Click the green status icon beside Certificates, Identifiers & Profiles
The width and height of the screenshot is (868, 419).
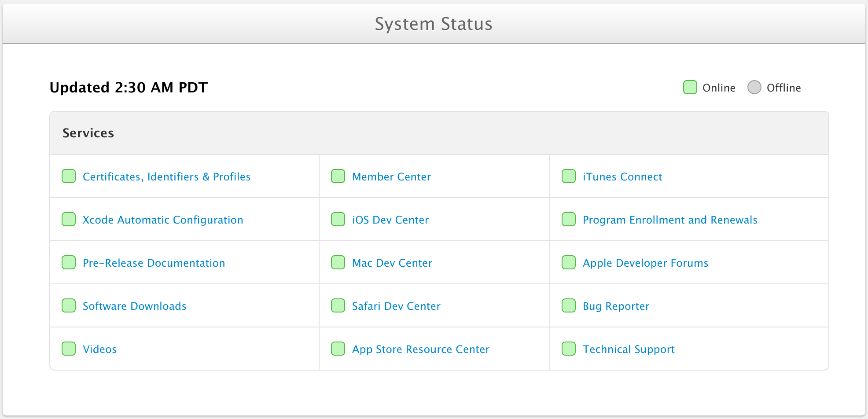point(69,176)
